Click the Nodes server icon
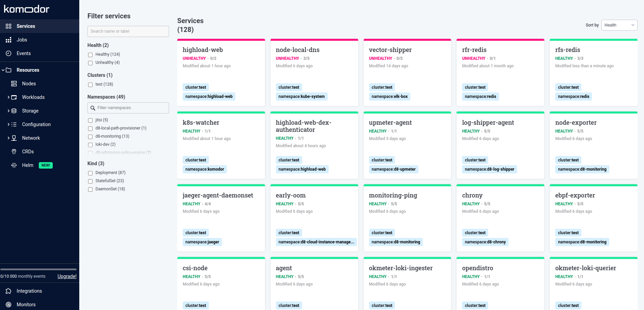The image size is (644, 310). tap(14, 84)
